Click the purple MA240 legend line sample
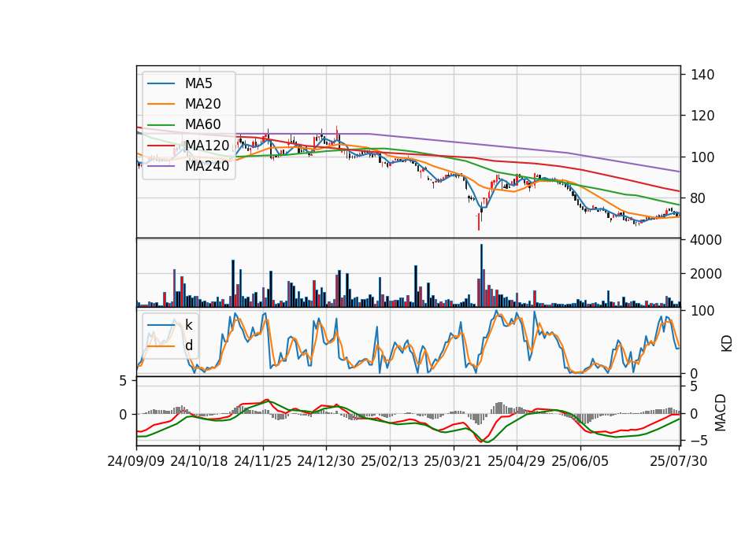This screenshot has height=543, width=756. click(x=161, y=166)
